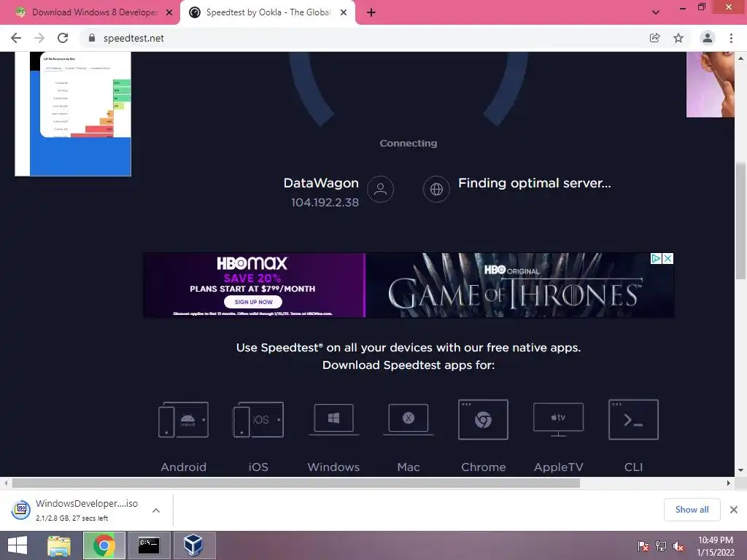The height and width of the screenshot is (560, 747).
Task: Open the Command Prompt taskbar window
Action: [149, 545]
